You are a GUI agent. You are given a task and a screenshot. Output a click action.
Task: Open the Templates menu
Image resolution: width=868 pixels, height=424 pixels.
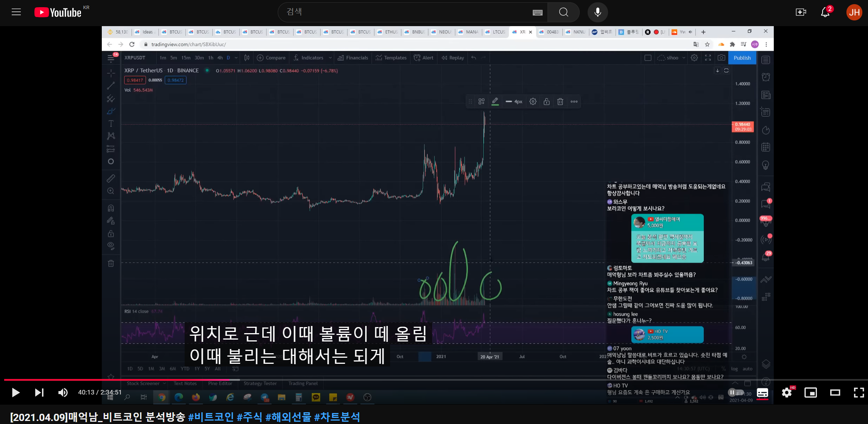pyautogui.click(x=391, y=58)
